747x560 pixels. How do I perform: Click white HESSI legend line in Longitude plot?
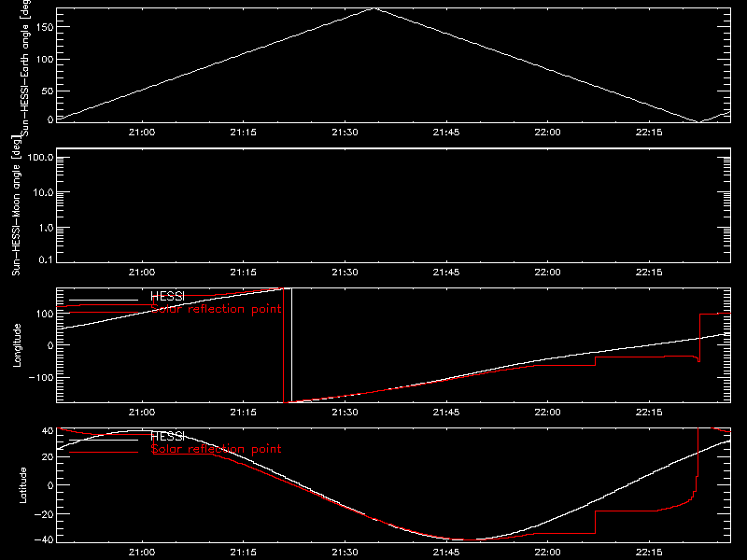[104, 300]
